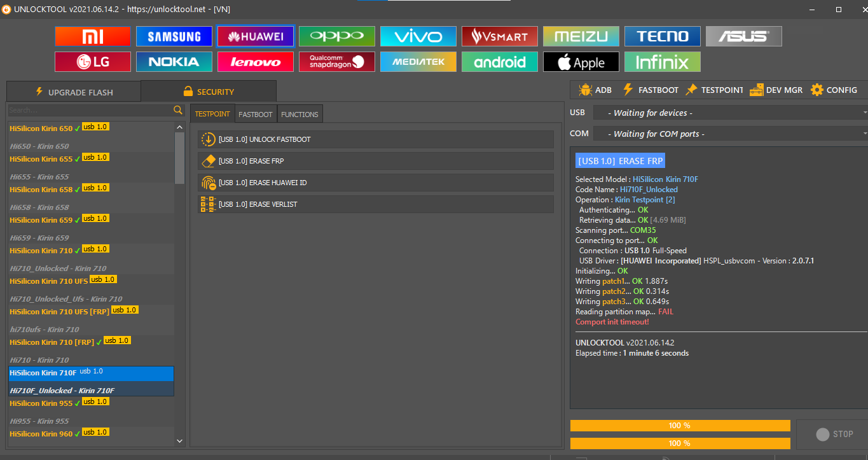Click the model search input field
The height and width of the screenshot is (460, 868).
[90, 110]
